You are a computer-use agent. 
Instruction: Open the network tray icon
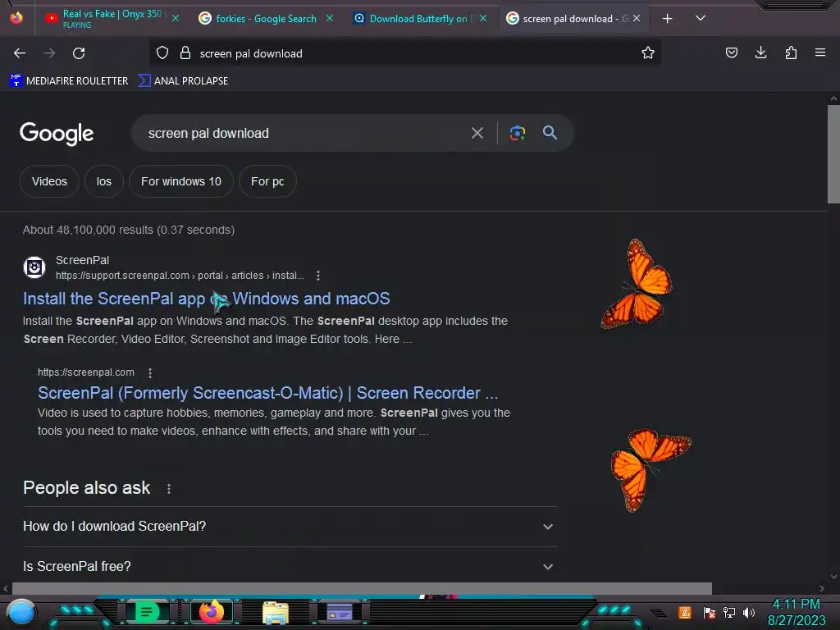(729, 612)
